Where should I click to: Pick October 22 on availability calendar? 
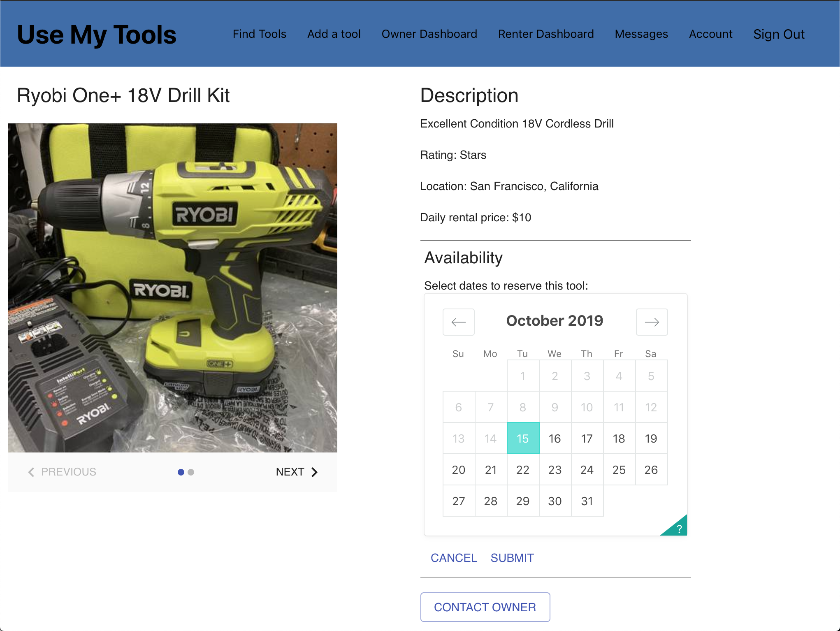[x=522, y=470]
